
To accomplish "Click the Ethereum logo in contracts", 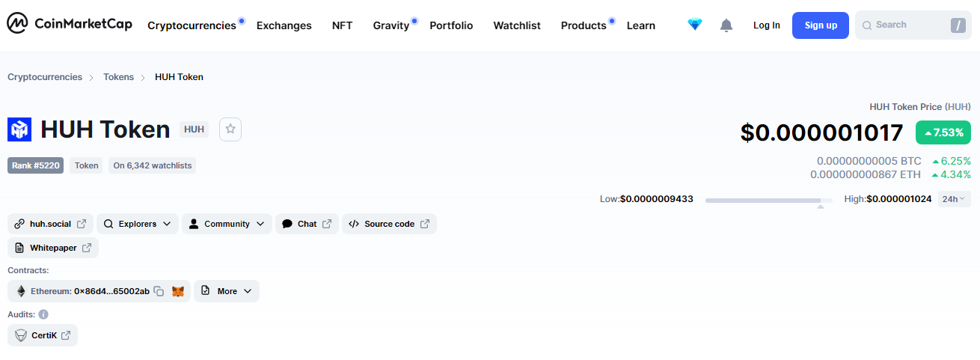I will [21, 291].
